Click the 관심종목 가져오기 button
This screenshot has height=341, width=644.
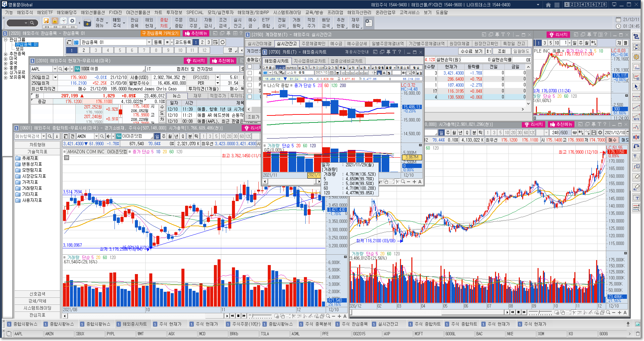(x=160, y=33)
